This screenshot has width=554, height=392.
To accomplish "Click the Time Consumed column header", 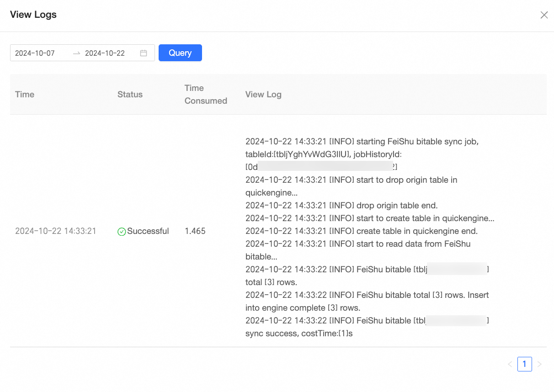I will point(206,95).
